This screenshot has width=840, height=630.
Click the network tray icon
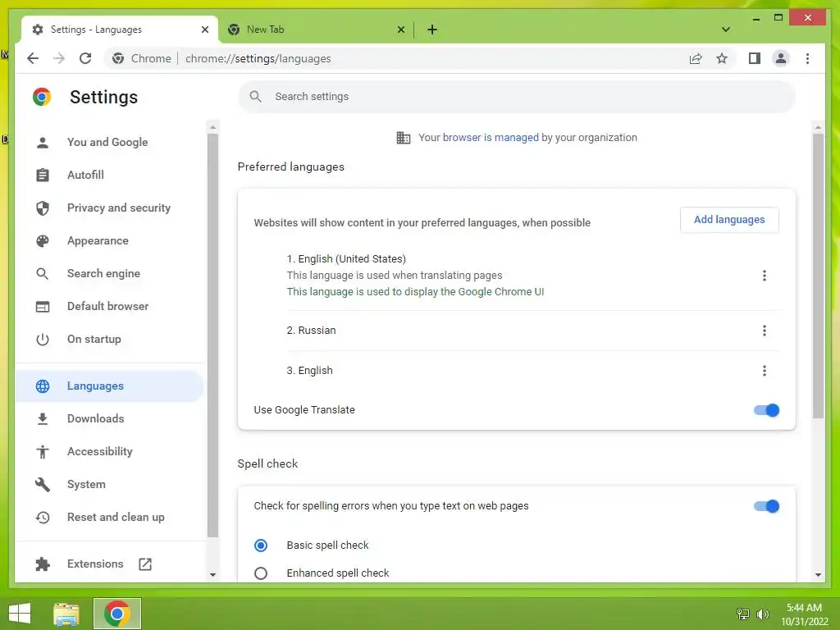742,614
